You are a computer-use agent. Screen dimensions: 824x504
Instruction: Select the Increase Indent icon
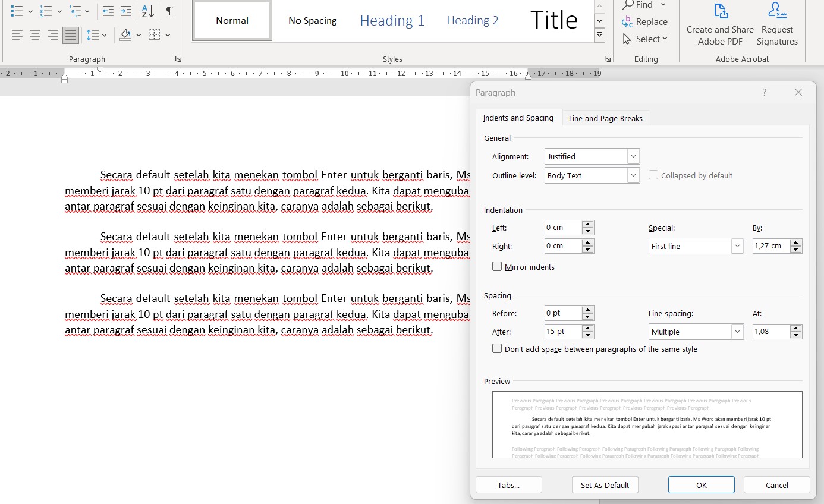point(126,11)
